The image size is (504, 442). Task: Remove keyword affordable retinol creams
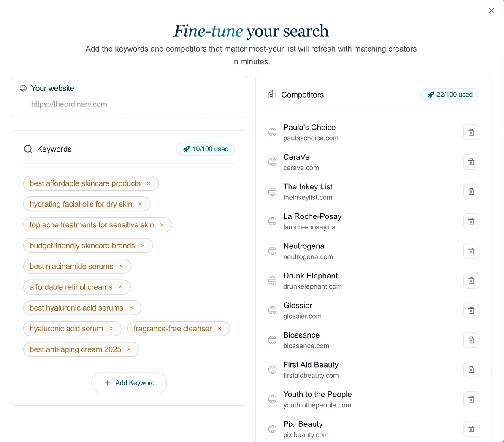120,287
